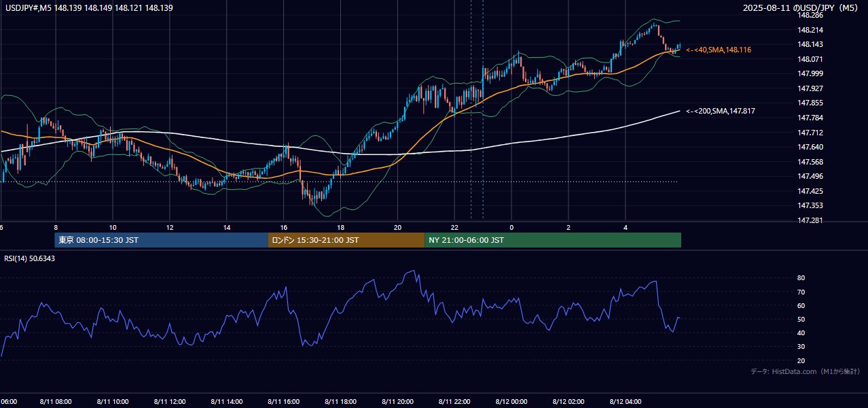
Task: Click hour marker 14 under price chart
Action: [x=227, y=227]
